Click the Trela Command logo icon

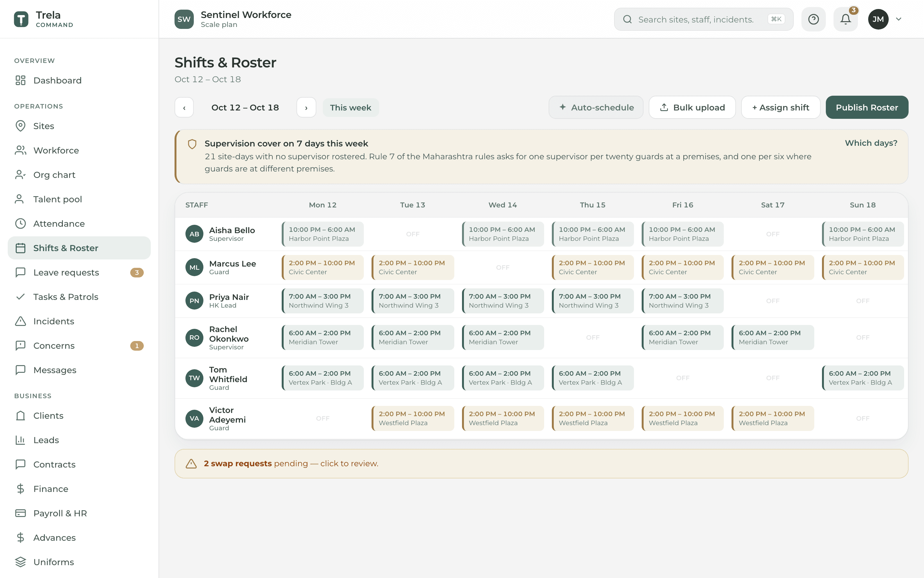point(21,19)
